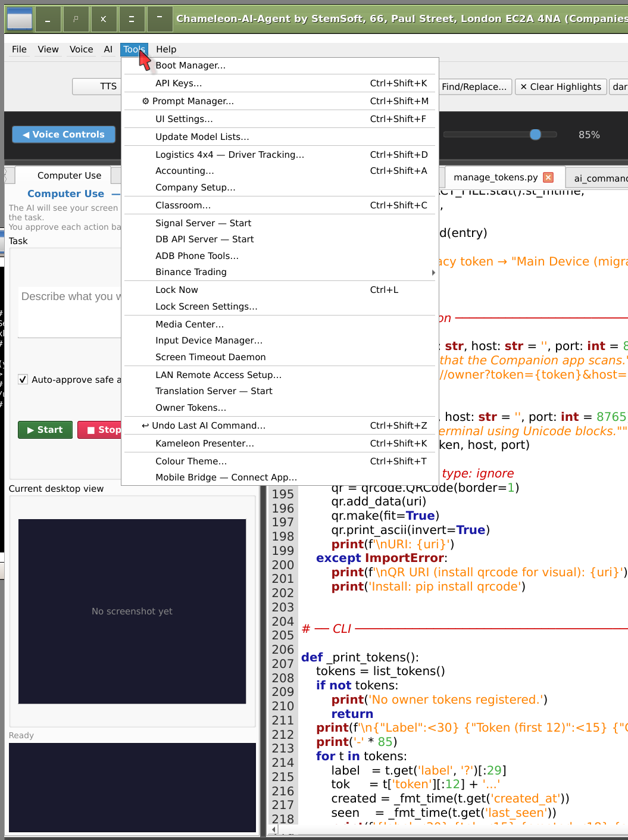The height and width of the screenshot is (840, 628).
Task: Open UI Settings menu entry
Action: click(x=280, y=119)
